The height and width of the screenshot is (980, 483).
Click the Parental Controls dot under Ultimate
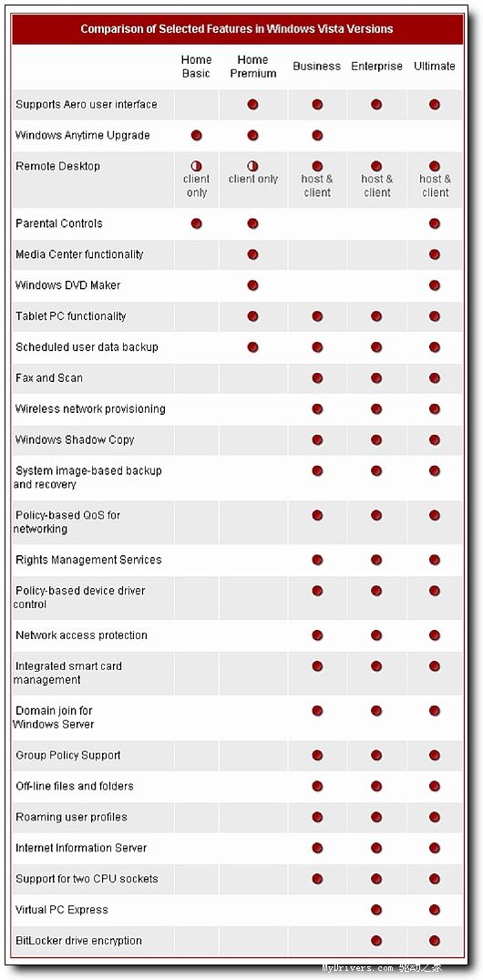[x=435, y=223]
